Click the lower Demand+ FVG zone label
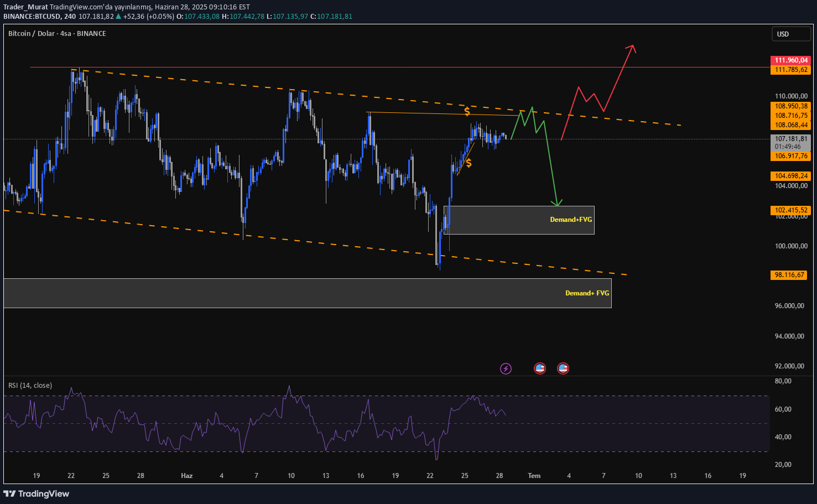This screenshot has width=817, height=504. 587,293
